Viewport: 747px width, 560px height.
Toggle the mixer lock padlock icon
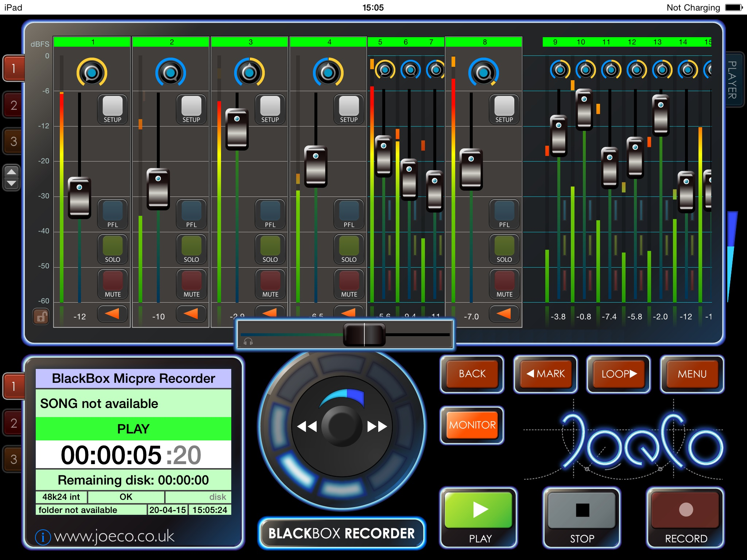41,316
